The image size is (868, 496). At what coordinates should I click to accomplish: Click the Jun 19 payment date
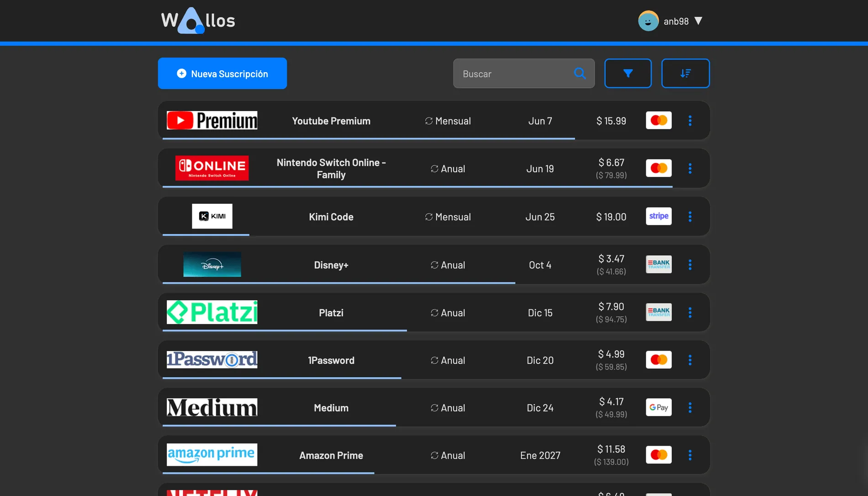[540, 169]
